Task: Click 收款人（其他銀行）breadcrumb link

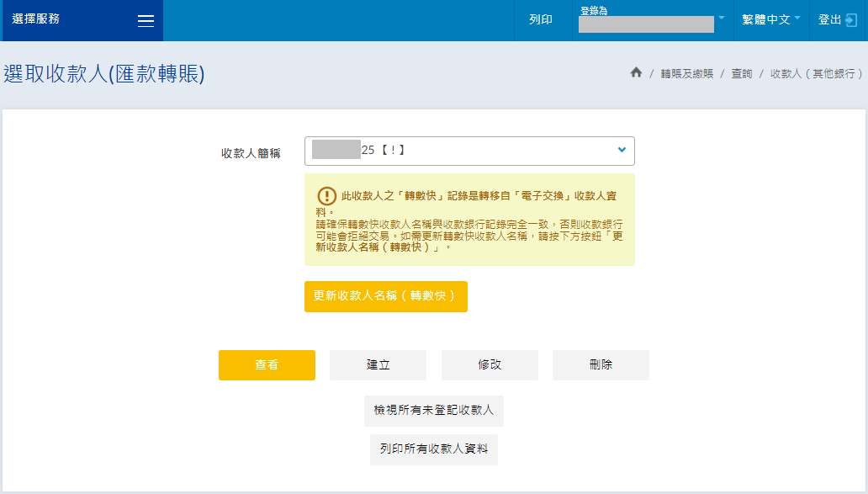Action: pyautogui.click(x=817, y=74)
